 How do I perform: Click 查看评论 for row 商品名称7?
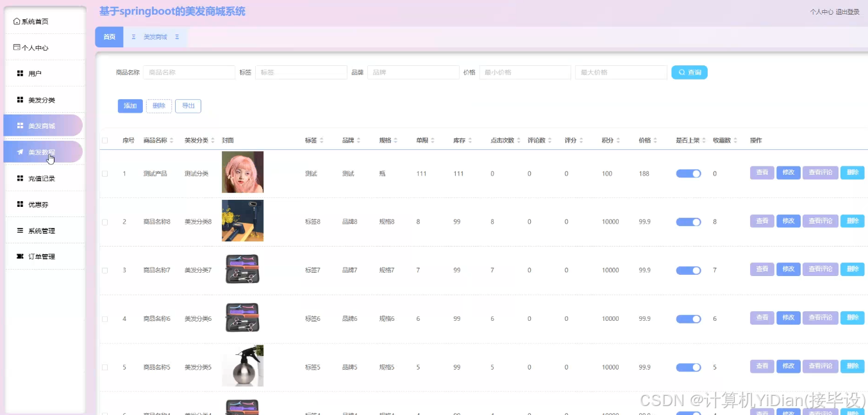[x=821, y=270]
